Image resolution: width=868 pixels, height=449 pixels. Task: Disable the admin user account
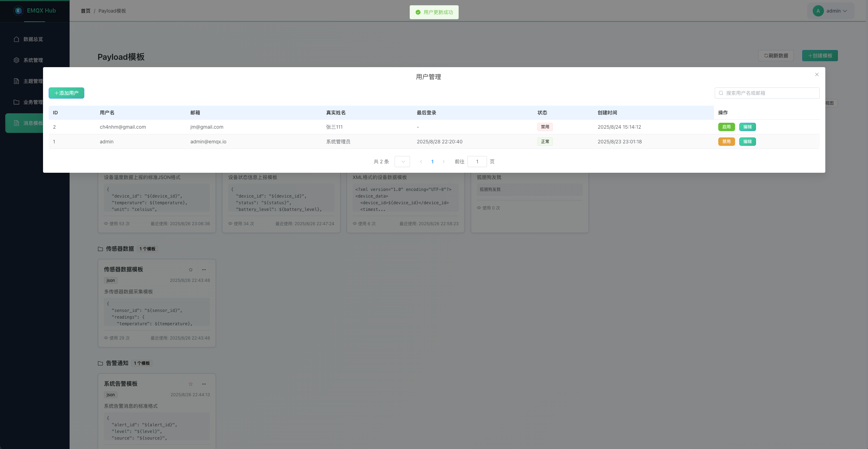pyautogui.click(x=726, y=142)
